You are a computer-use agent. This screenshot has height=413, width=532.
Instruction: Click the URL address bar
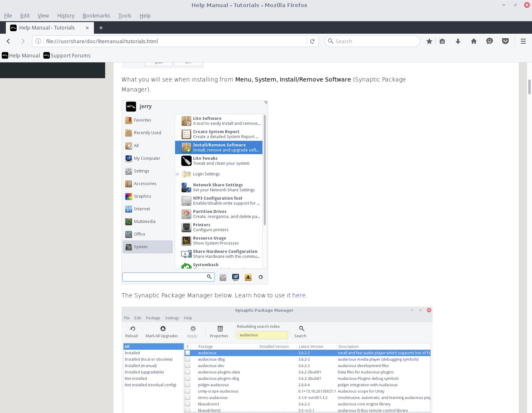(x=175, y=41)
